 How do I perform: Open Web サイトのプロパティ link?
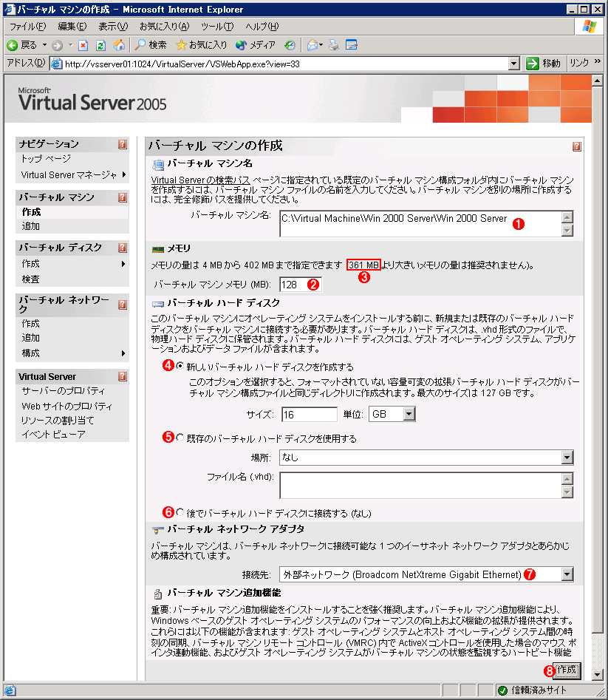(67, 407)
